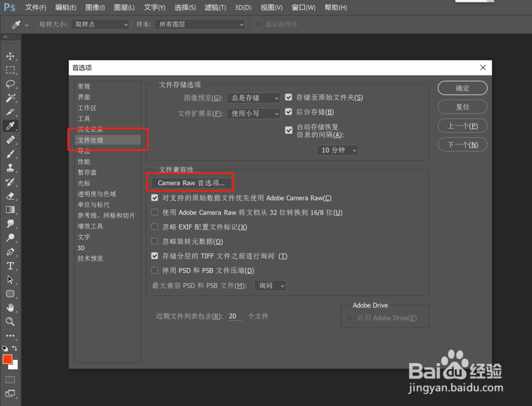The height and width of the screenshot is (406, 532).
Task: Open the 编辑(E) menu
Action: point(66,7)
